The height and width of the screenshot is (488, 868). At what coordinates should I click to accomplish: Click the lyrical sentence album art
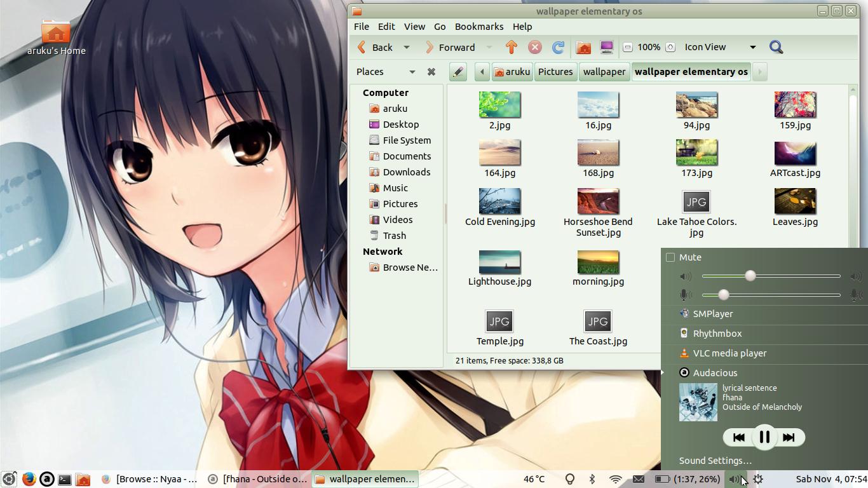click(698, 402)
